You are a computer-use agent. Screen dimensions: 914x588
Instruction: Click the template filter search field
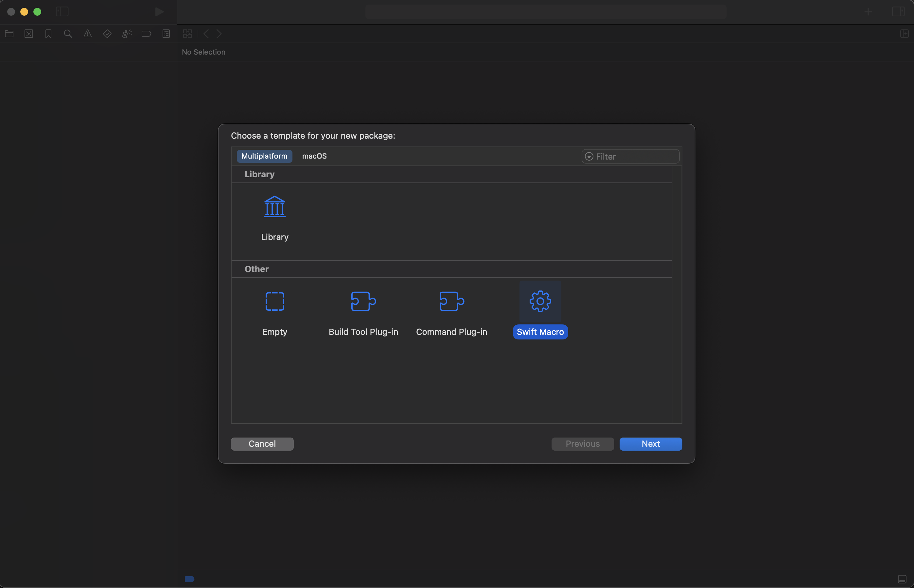(630, 156)
